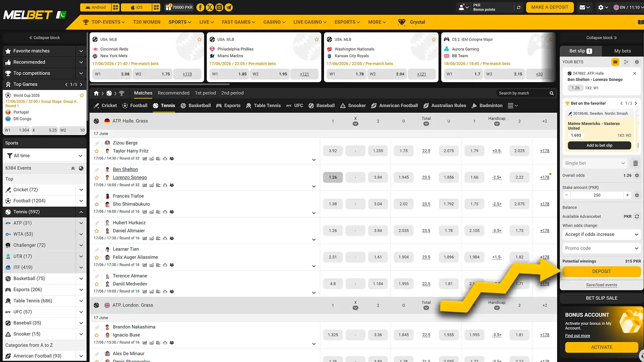Expand the WTA (53) subcategory

click(81, 234)
